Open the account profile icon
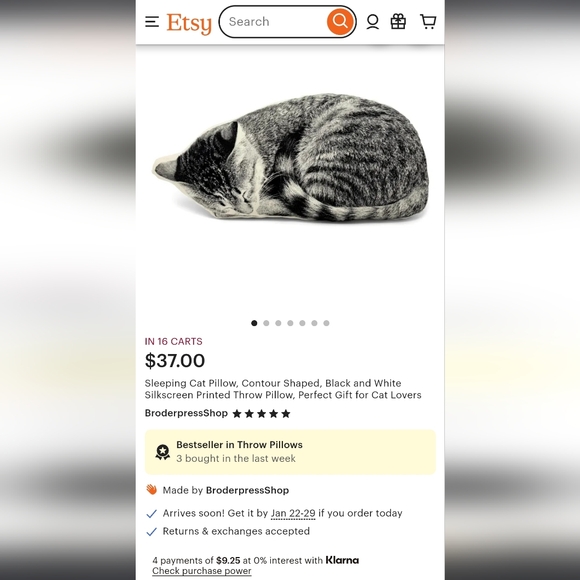This screenshot has width=580, height=580. point(372,22)
